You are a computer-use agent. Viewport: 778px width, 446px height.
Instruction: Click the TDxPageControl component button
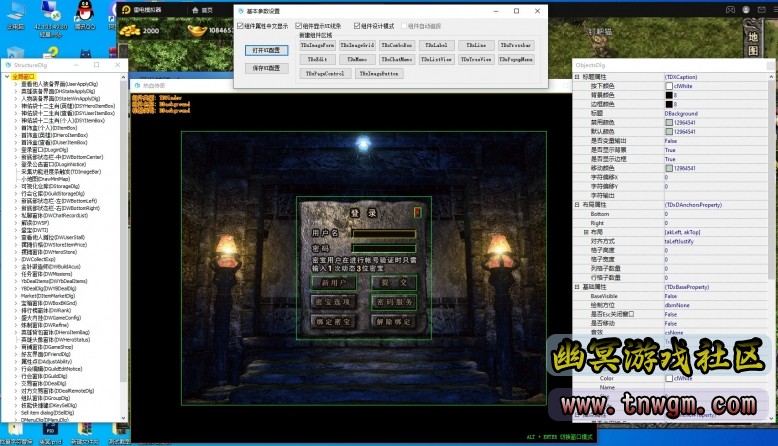click(325, 74)
